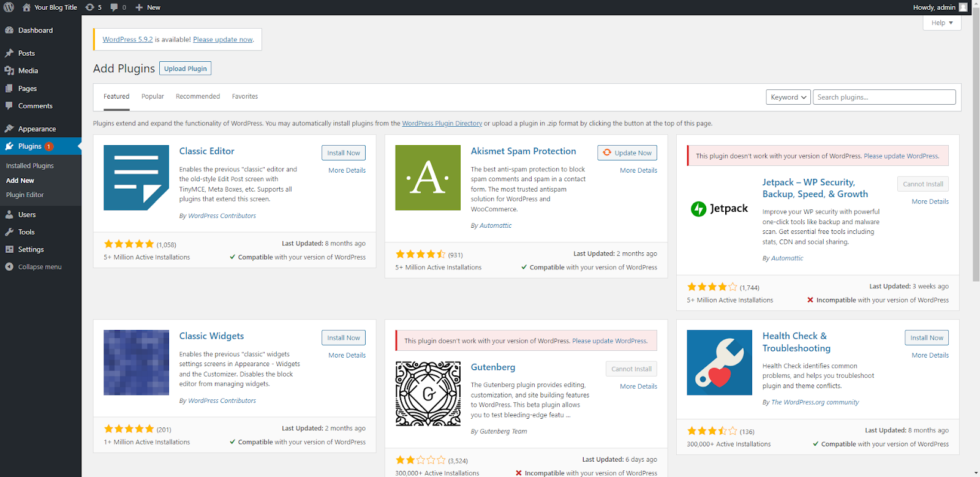Image resolution: width=980 pixels, height=477 pixels.
Task: Click the Plugins plug icon
Action: click(9, 146)
